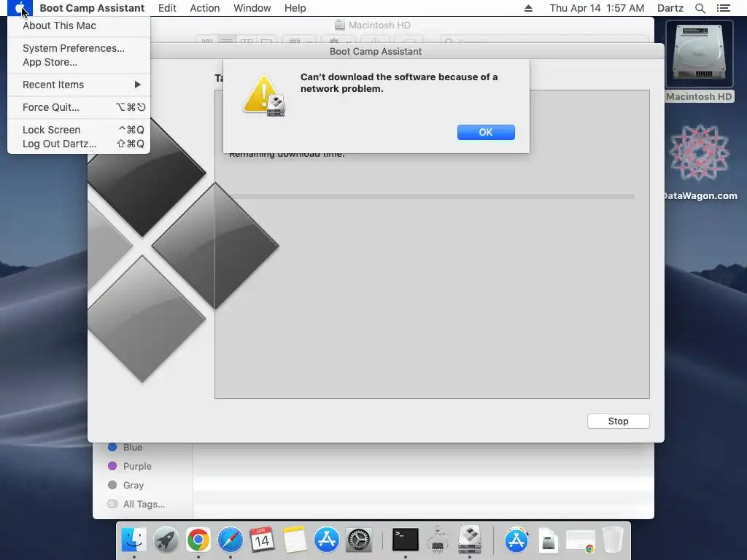
Task: Open Spotlight search magnifier
Action: click(x=700, y=8)
